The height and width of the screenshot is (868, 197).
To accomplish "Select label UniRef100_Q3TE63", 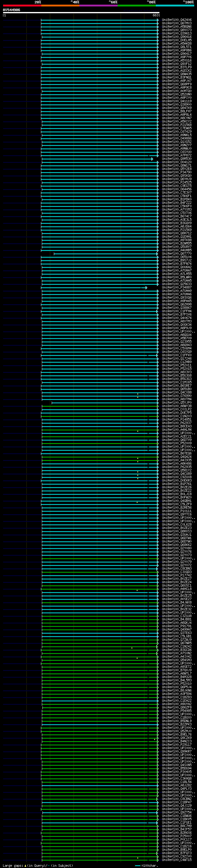I will [176, 633].
